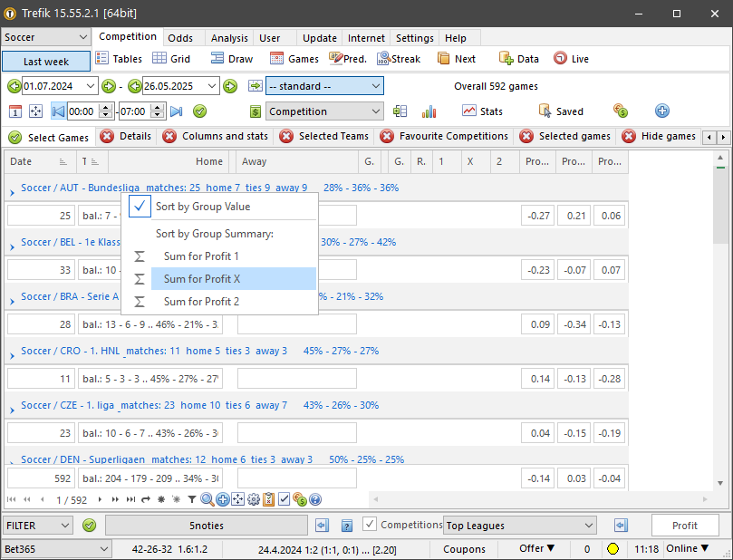Open the Top Leagues dropdown
Viewport: 733px width, 560px height.
pos(520,526)
